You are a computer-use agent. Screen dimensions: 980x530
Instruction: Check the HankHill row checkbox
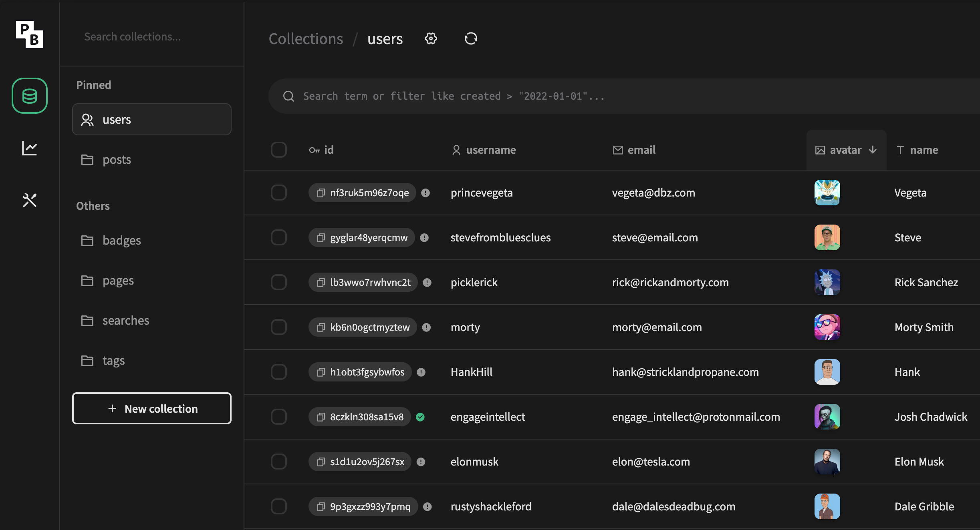click(x=279, y=372)
